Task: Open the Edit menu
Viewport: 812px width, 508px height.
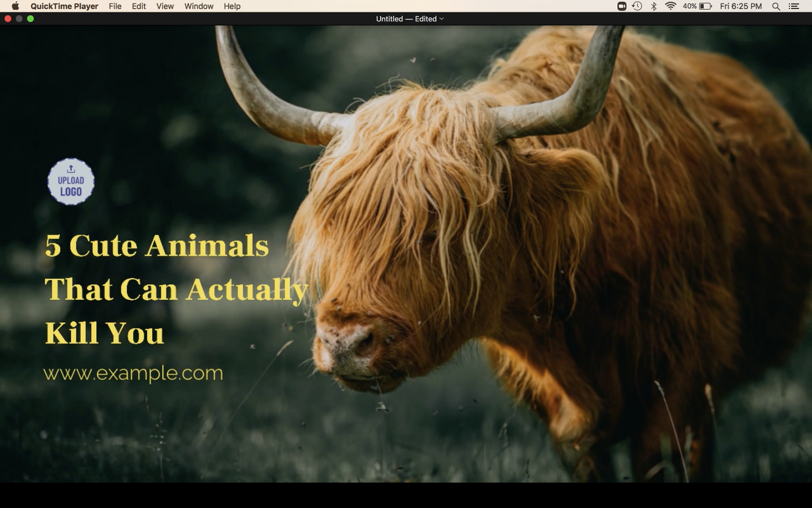Action: pyautogui.click(x=138, y=6)
